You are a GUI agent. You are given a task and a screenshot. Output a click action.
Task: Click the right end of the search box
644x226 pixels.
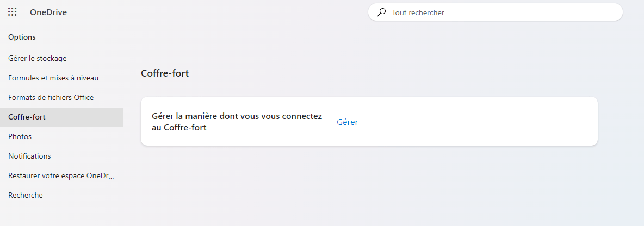tap(612, 12)
